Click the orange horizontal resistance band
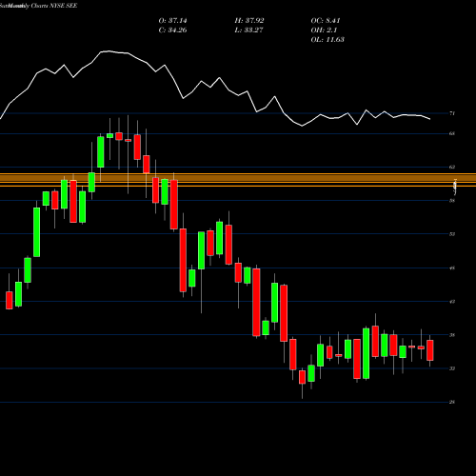The width and height of the screenshot is (476, 476). tap(238, 180)
